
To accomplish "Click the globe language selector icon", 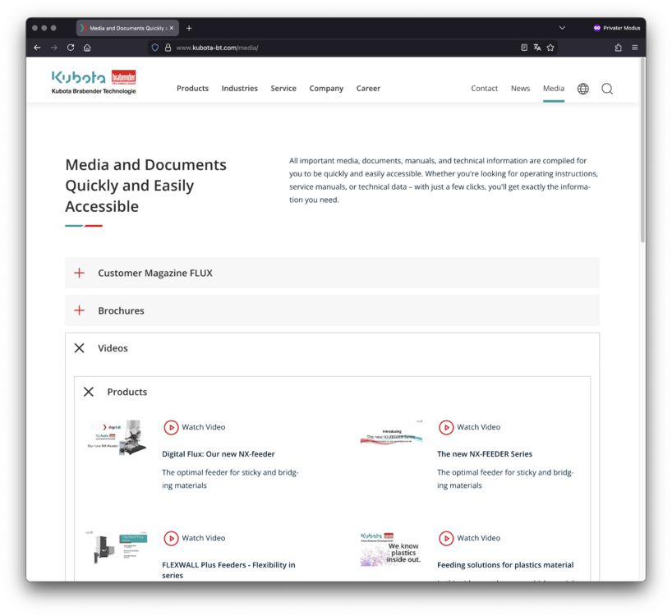I will click(582, 89).
